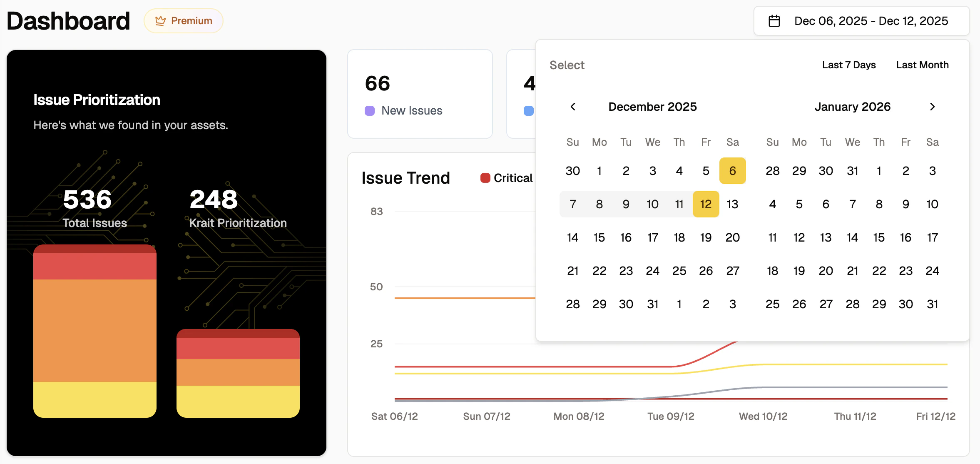Screen dimensions: 980x464
Task: Expand January 2026 month header
Action: pos(852,107)
